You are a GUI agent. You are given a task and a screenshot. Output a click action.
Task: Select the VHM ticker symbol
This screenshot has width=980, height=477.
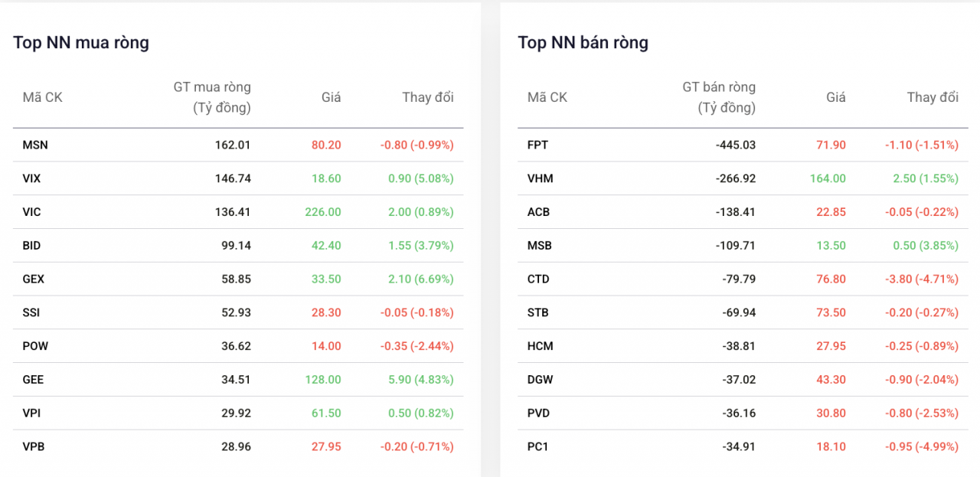tap(541, 178)
